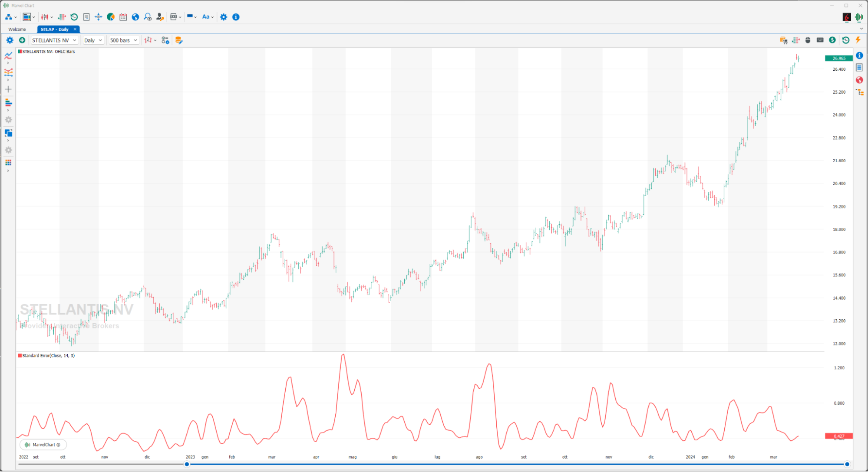
Task: Open the horizontal bars volume profile tool
Action: pos(8,103)
